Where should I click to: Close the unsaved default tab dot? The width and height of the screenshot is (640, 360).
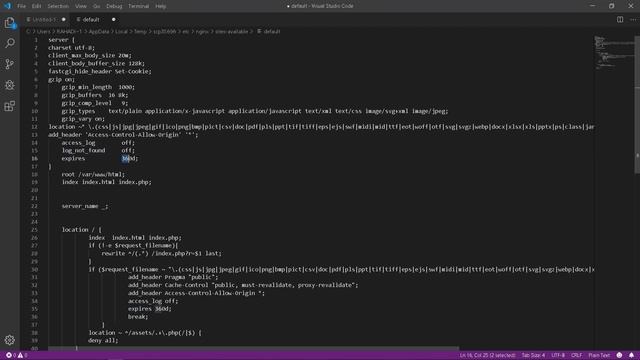point(113,20)
